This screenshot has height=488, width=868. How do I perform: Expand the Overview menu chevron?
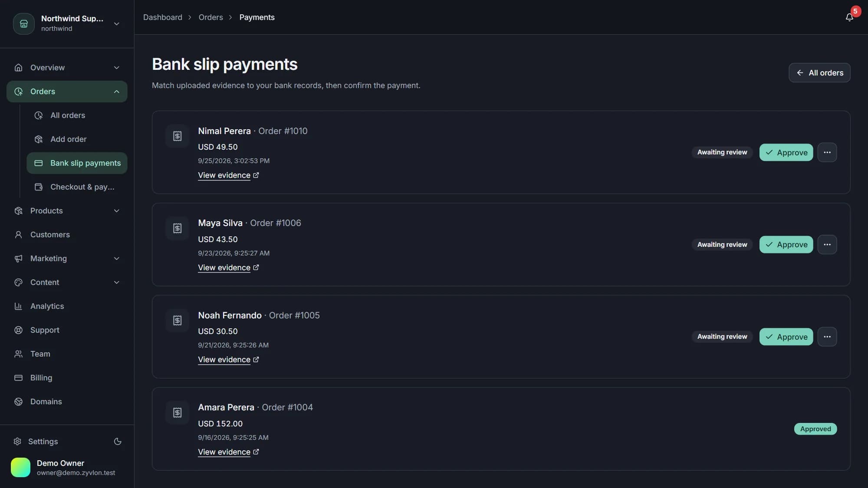116,68
